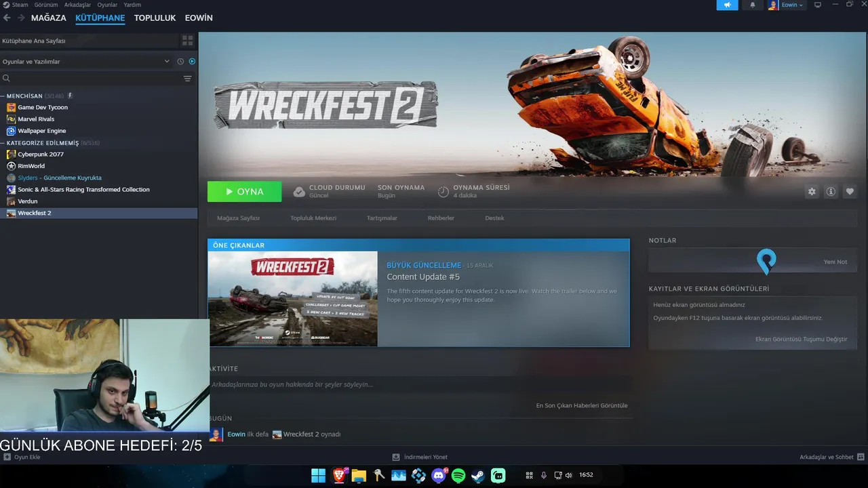Open the Oyunlar menu
This screenshot has height=488, width=868.
click(x=107, y=5)
